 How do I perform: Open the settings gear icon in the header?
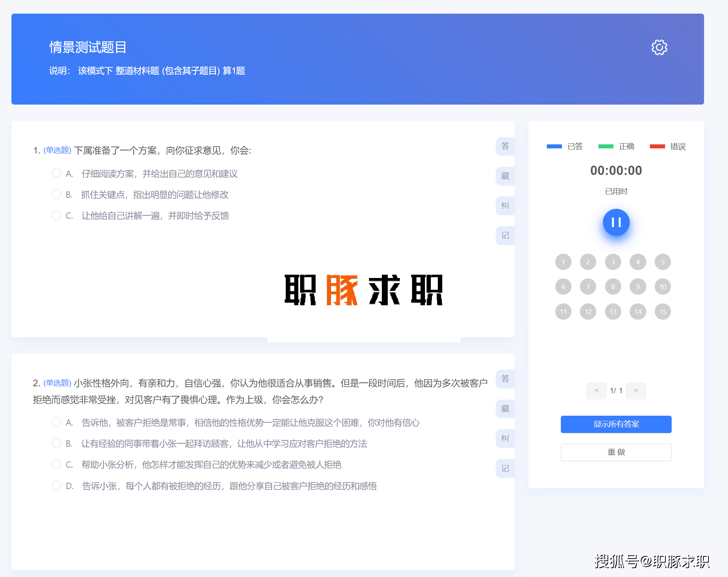pos(659,48)
